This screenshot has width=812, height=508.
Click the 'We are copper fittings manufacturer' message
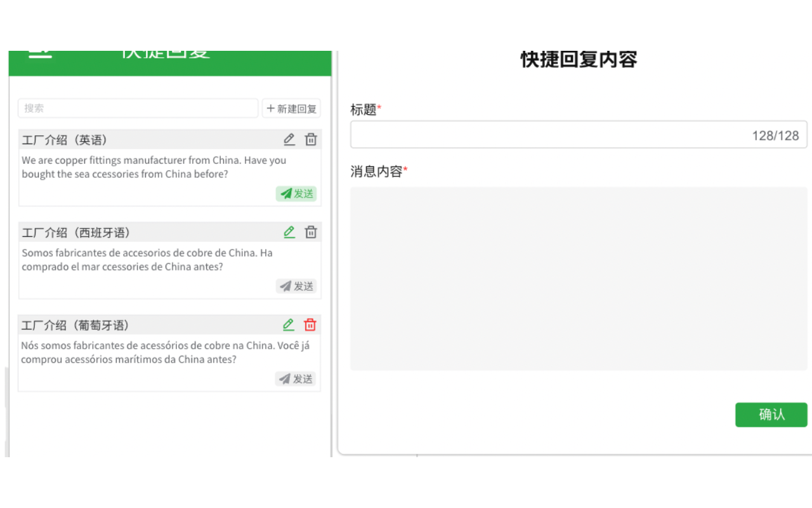pos(154,167)
